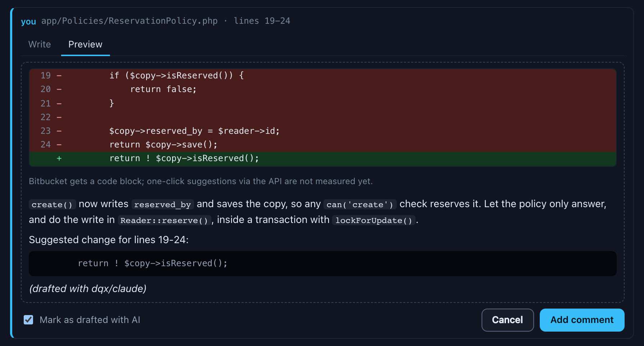Click diff line 20 'return false;'

(323, 89)
